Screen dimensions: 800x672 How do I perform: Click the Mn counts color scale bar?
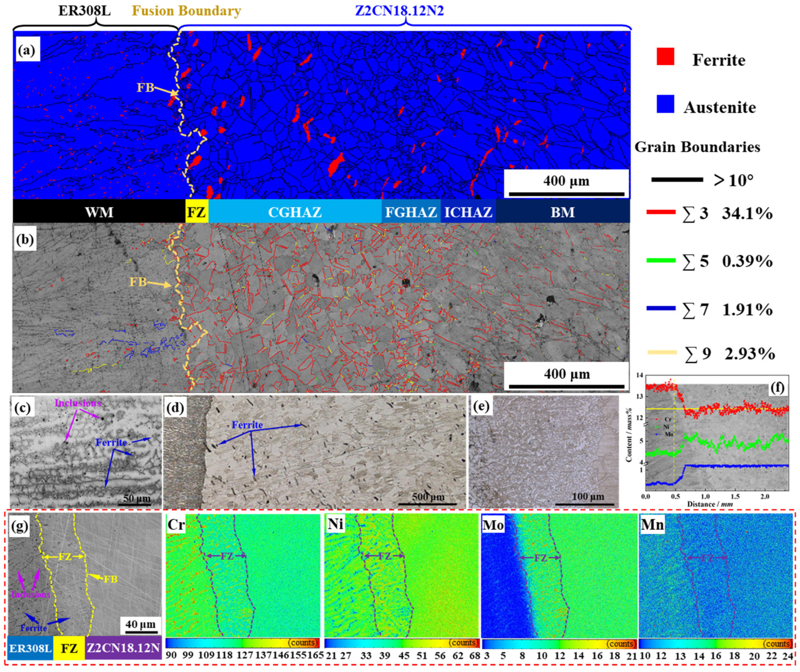[x=715, y=643]
